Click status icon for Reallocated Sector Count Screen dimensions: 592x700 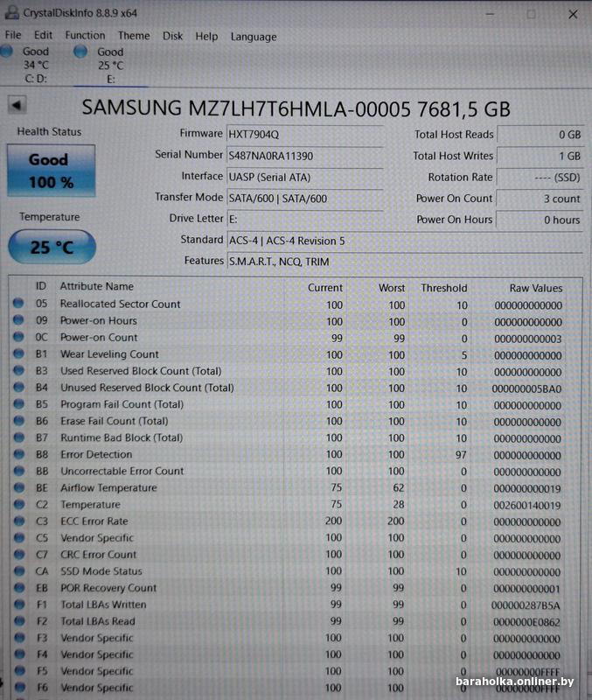tap(18, 303)
